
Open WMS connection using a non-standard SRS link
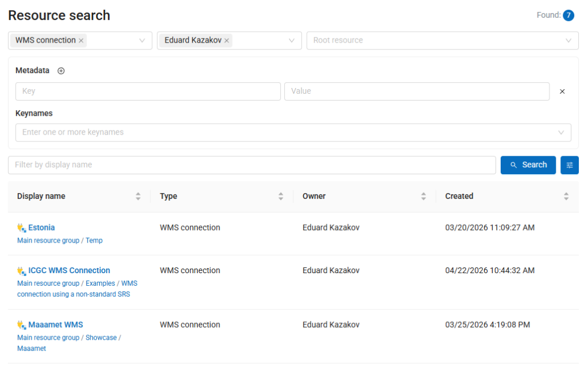pyautogui.click(x=78, y=289)
